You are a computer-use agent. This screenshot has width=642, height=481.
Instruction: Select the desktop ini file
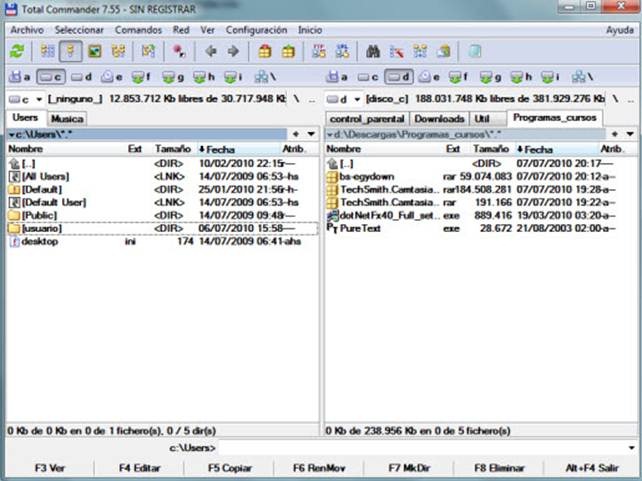tap(163, 242)
